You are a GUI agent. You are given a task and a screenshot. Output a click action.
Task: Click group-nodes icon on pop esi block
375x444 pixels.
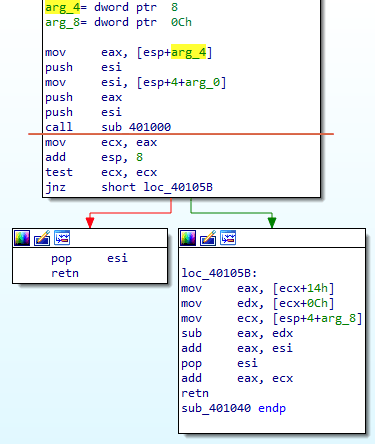62,238
